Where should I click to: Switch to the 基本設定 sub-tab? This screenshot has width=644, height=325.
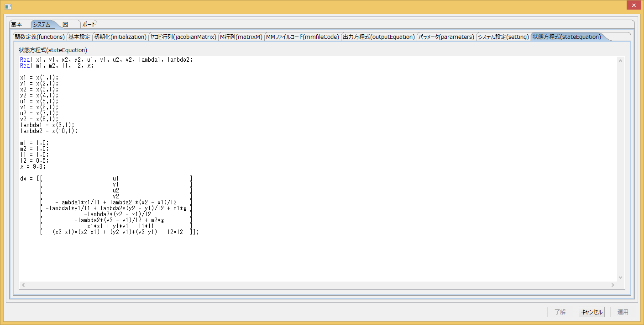point(79,37)
